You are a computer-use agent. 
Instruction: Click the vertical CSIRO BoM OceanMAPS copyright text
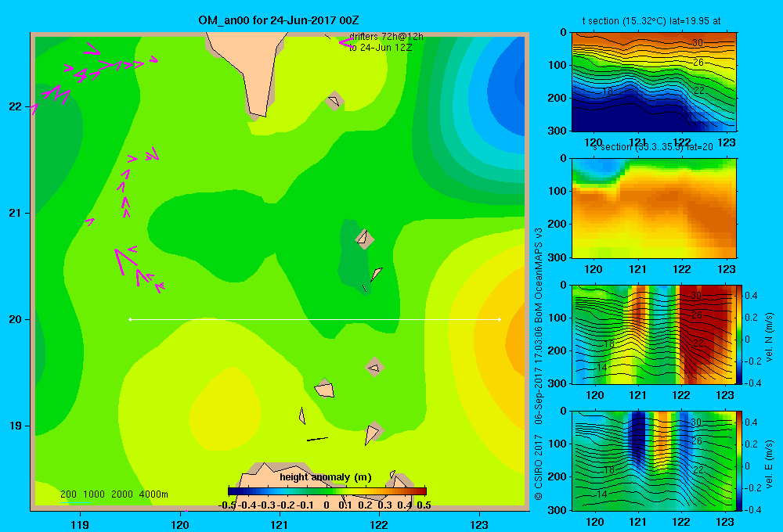pyautogui.click(x=539, y=365)
